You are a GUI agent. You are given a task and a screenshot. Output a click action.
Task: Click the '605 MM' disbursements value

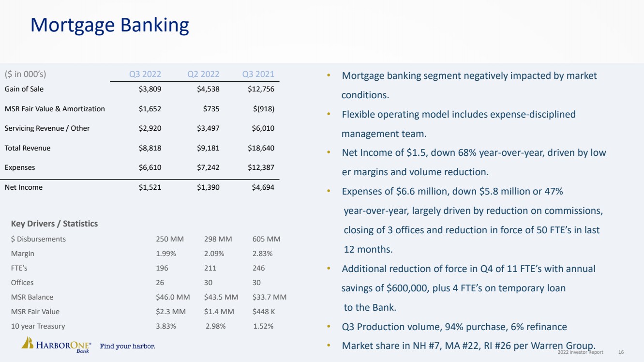[267, 239]
